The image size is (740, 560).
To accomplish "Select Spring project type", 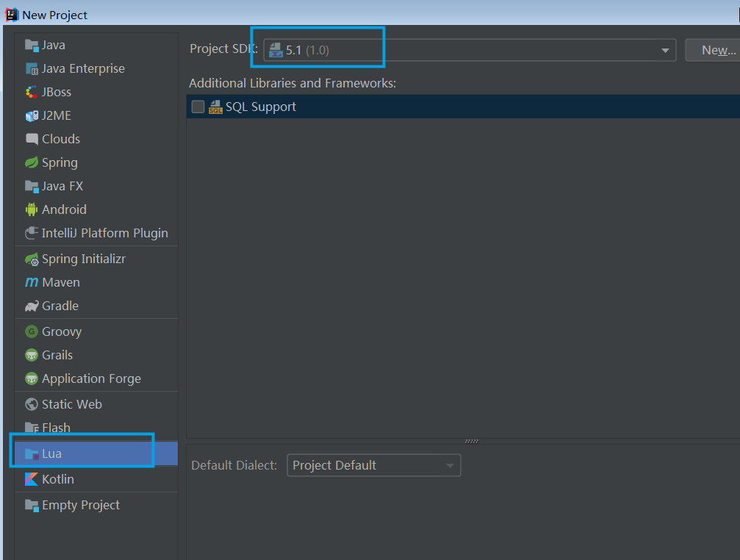I will [96, 162].
